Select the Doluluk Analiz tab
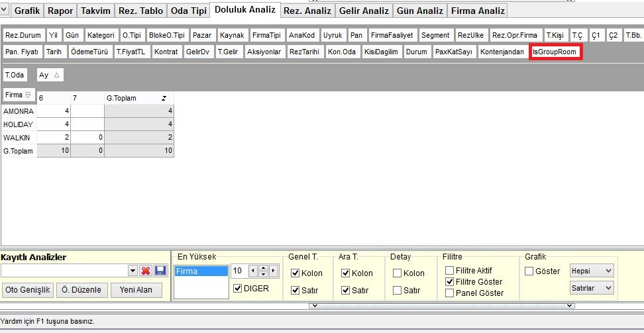 point(245,9)
